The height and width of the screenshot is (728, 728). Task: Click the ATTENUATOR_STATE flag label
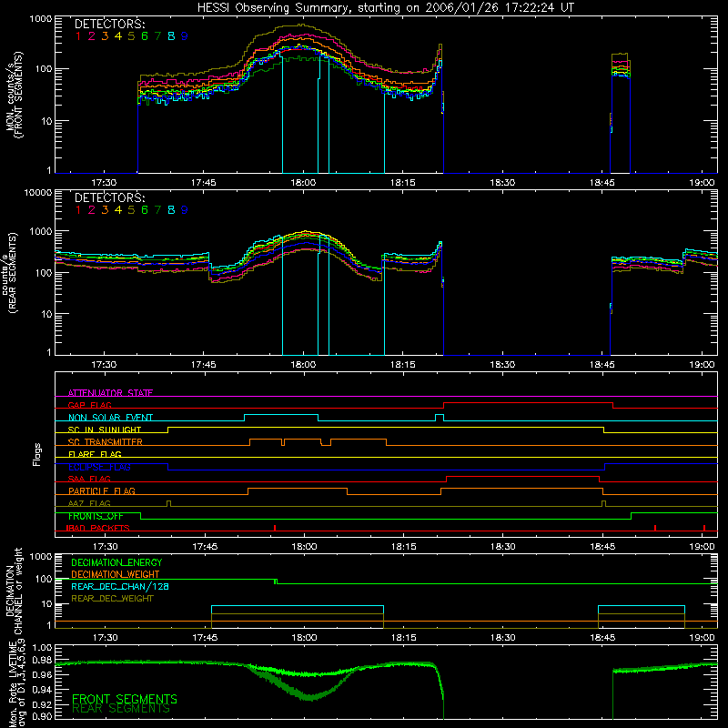pyautogui.click(x=110, y=393)
